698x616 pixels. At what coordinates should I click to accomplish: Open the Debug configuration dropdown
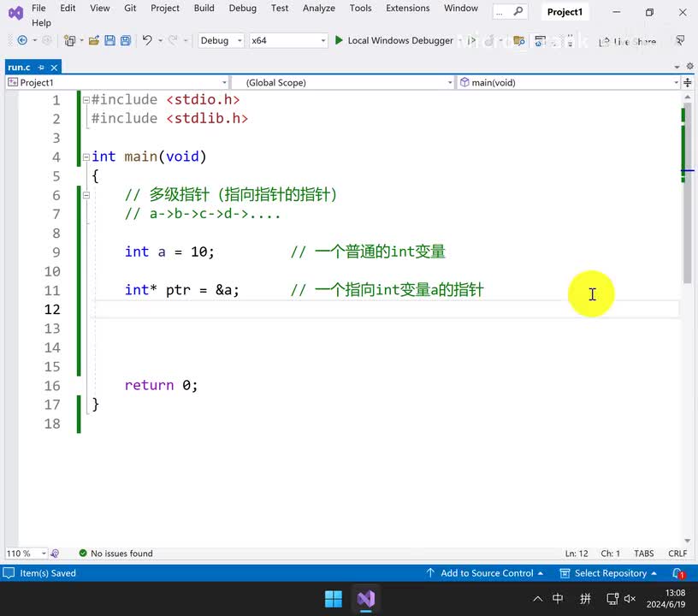[221, 40]
